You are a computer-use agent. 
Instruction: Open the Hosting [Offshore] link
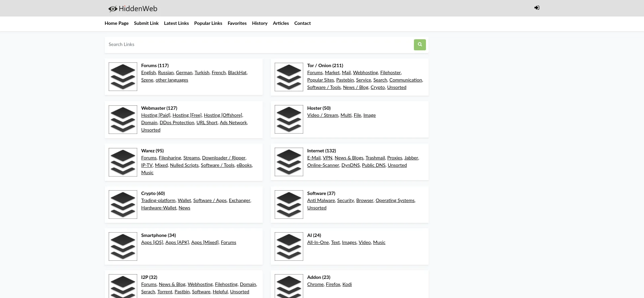223,115
